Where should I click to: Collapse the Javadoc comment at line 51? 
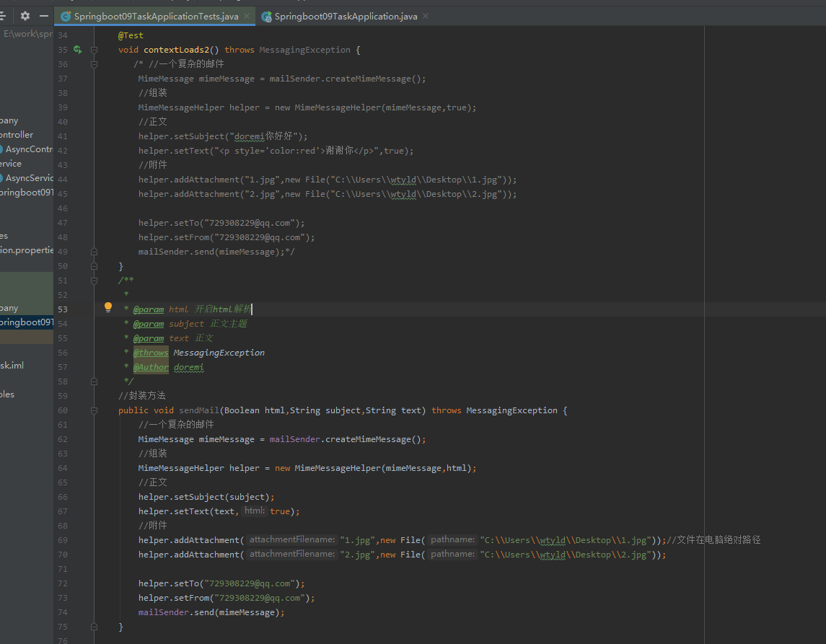tap(94, 281)
